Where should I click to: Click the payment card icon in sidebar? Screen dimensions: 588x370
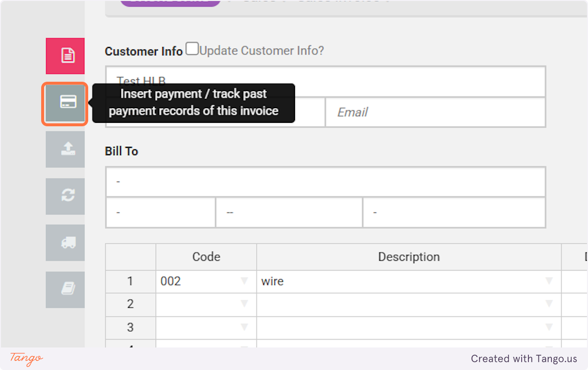click(x=65, y=104)
